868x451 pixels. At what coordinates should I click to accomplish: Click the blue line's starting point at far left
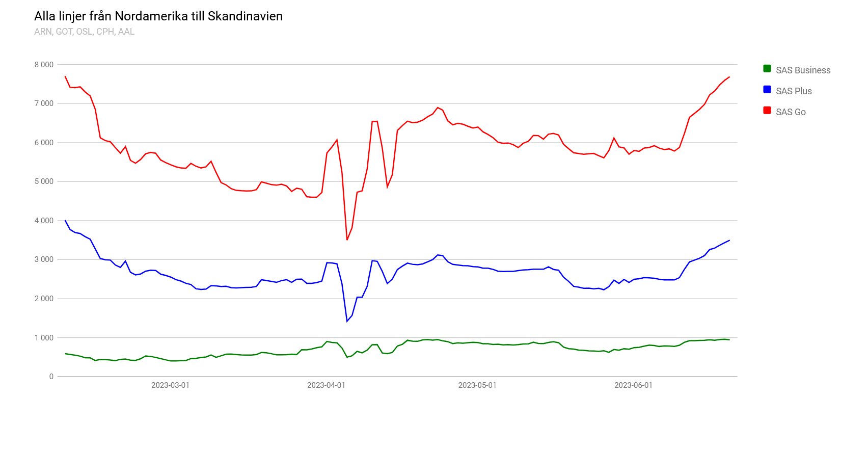coord(65,221)
